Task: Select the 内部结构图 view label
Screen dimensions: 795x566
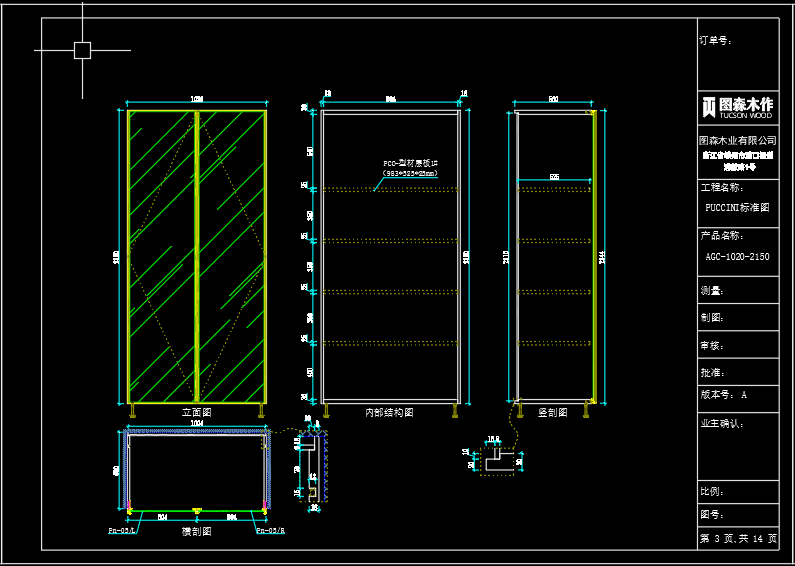Action: (x=389, y=411)
